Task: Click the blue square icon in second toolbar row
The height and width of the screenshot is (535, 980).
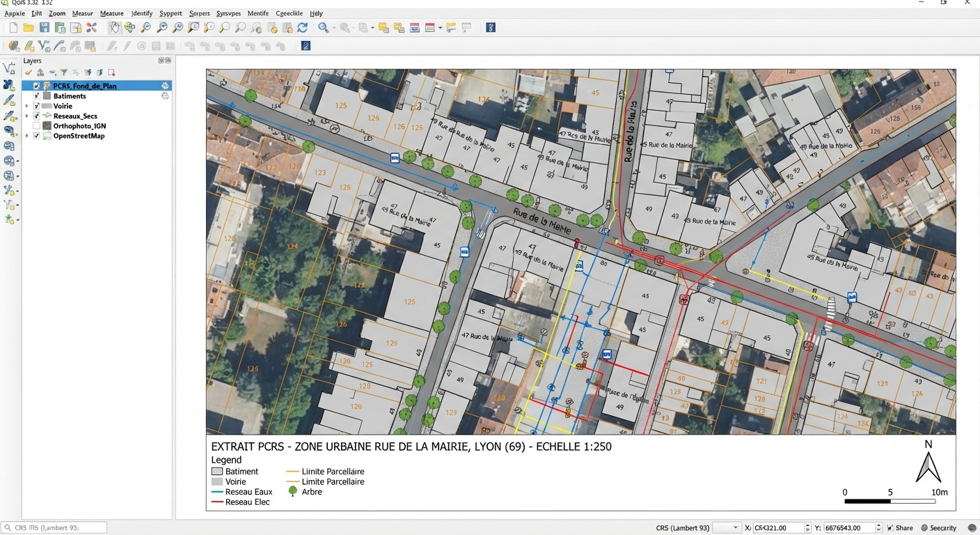Action: pyautogui.click(x=306, y=46)
